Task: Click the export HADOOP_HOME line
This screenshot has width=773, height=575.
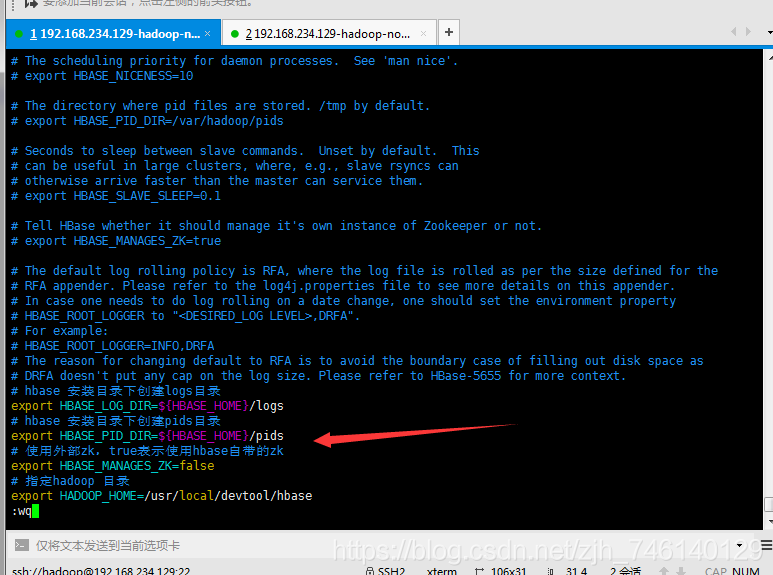Action: 162,496
